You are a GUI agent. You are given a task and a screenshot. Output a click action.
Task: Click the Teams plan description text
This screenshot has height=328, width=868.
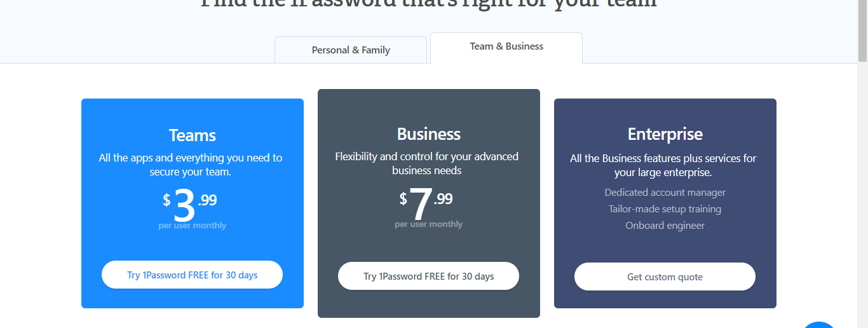pos(192,165)
